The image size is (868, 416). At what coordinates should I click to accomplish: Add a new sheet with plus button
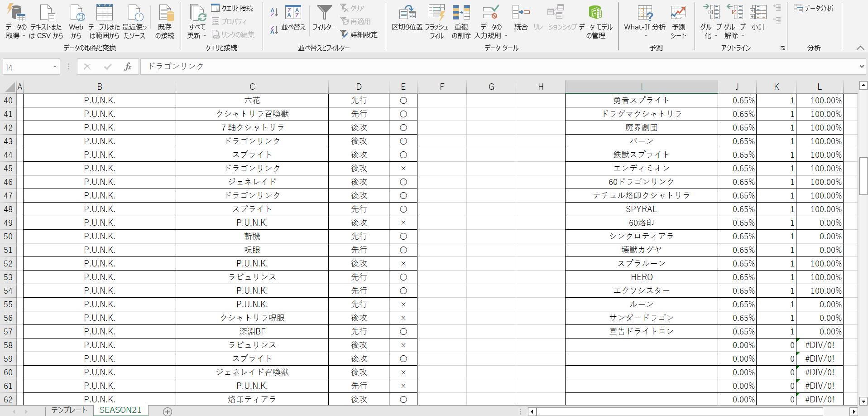(x=168, y=411)
